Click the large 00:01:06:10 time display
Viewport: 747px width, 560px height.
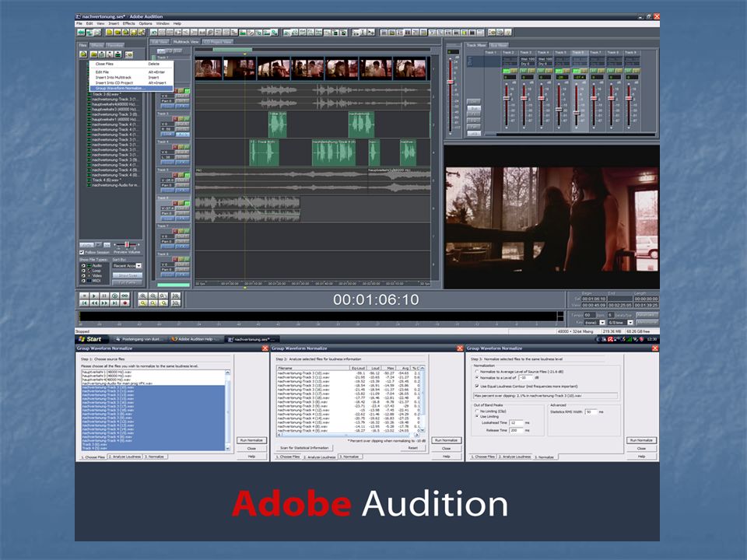pos(376,299)
